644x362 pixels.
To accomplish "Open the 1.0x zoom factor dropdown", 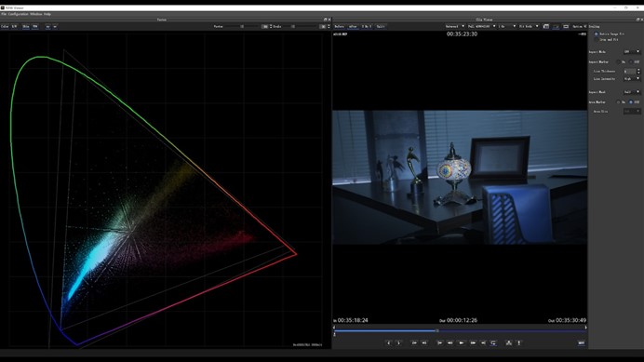I will point(507,26).
